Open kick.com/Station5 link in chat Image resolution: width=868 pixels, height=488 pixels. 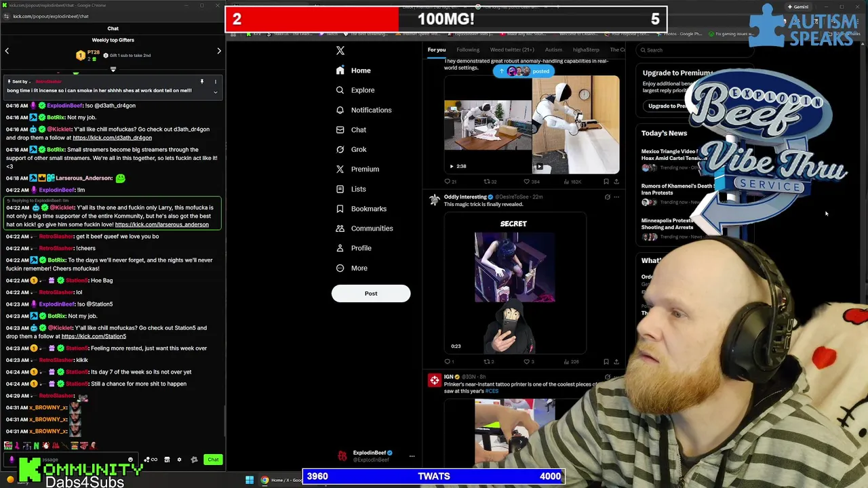tap(94, 336)
